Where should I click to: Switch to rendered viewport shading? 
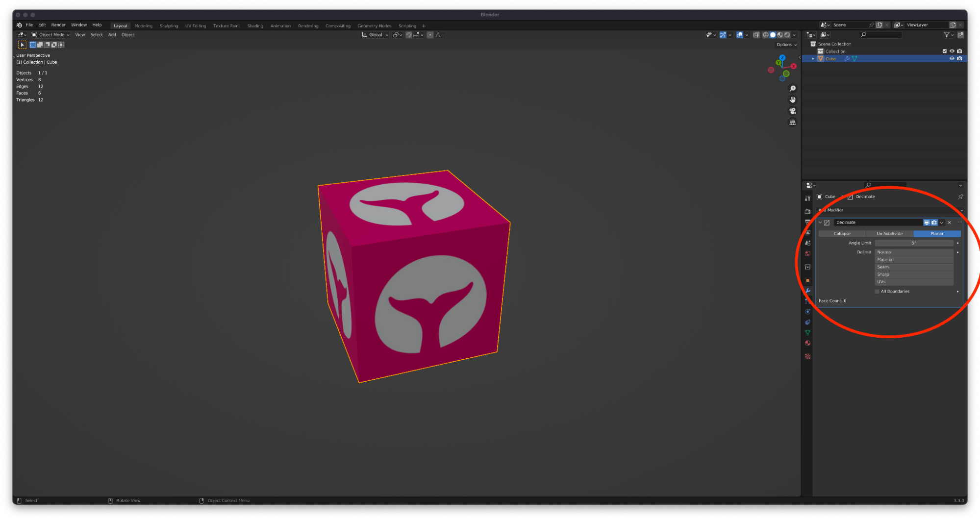[787, 35]
